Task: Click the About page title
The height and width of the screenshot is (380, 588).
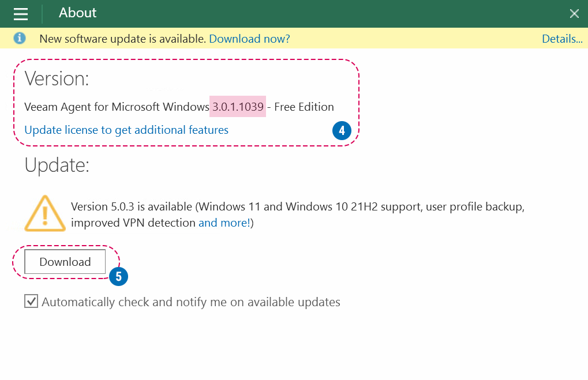Action: [78, 13]
